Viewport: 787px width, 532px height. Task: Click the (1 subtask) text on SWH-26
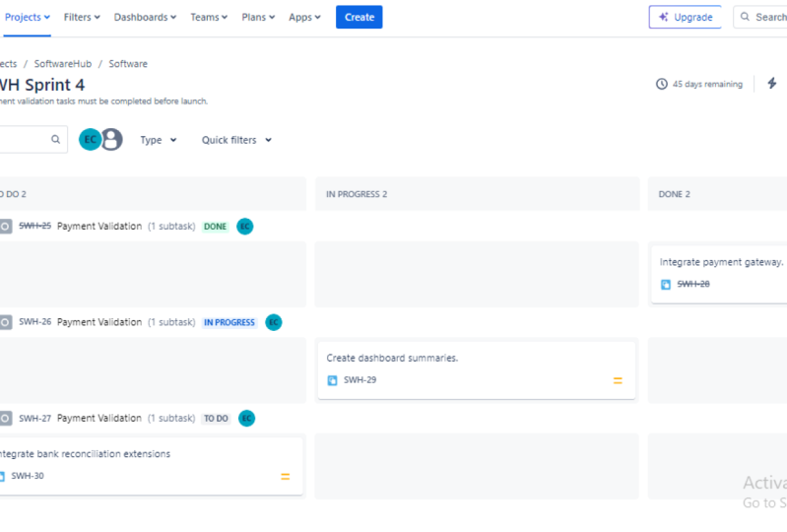pos(171,322)
